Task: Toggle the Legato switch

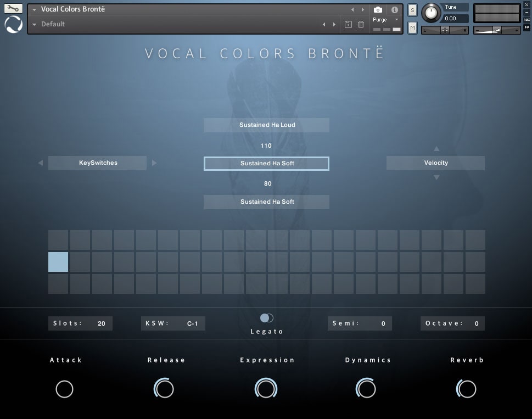Action: pos(267,318)
